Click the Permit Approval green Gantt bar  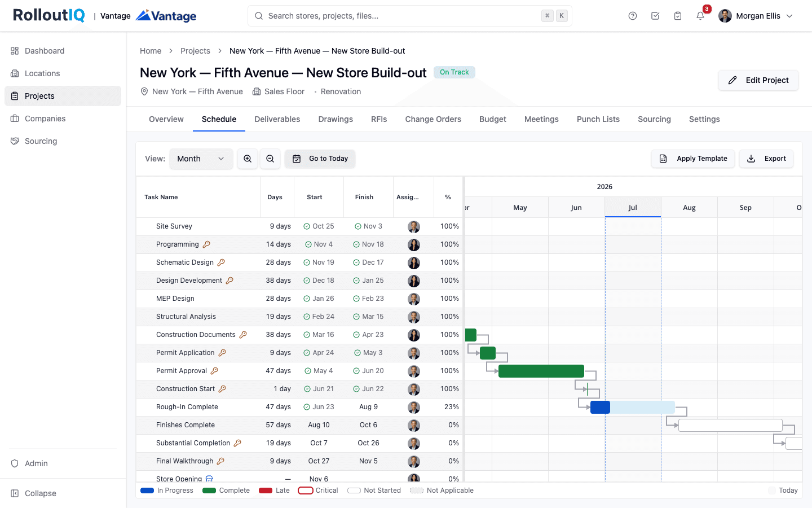541,371
